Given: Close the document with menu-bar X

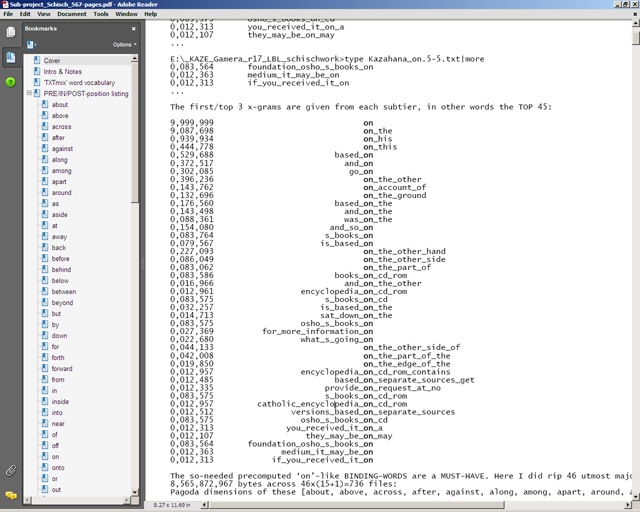Looking at the screenshot, I should click(635, 14).
